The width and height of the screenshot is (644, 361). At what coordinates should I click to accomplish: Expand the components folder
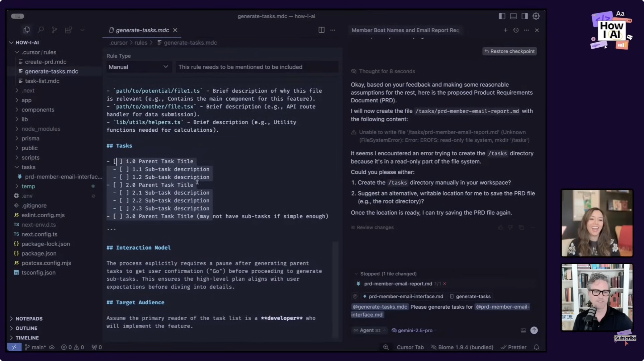[38, 110]
